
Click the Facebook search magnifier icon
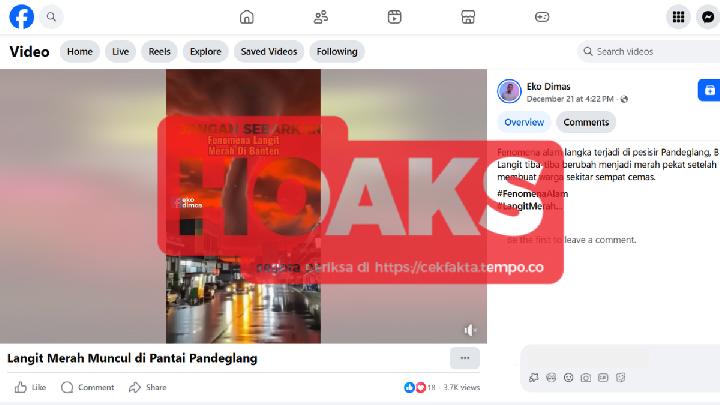[x=51, y=17]
